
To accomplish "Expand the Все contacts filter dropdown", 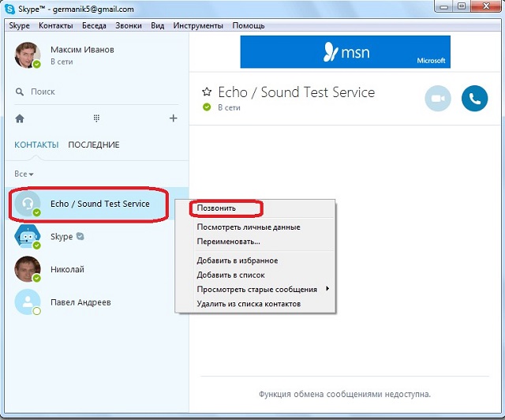I will (x=24, y=174).
